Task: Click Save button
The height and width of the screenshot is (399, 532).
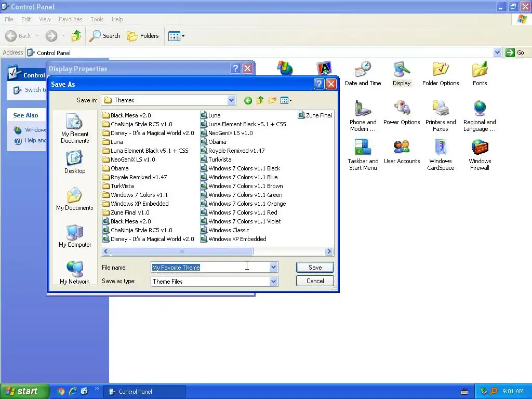Action: point(315,268)
